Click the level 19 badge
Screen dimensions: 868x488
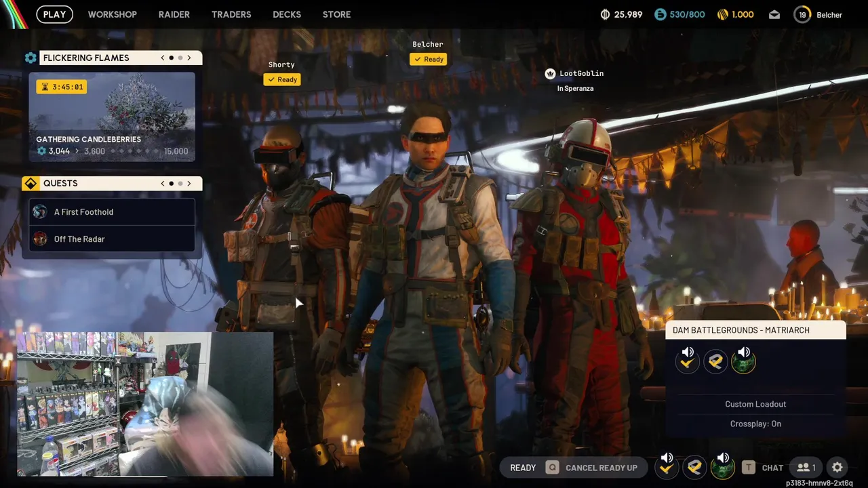[802, 15]
